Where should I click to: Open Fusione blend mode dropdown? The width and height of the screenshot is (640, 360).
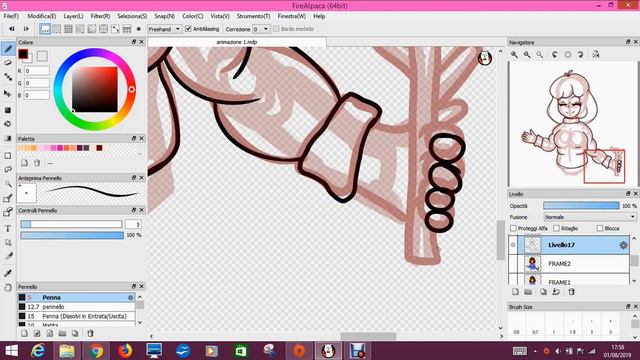click(x=590, y=217)
